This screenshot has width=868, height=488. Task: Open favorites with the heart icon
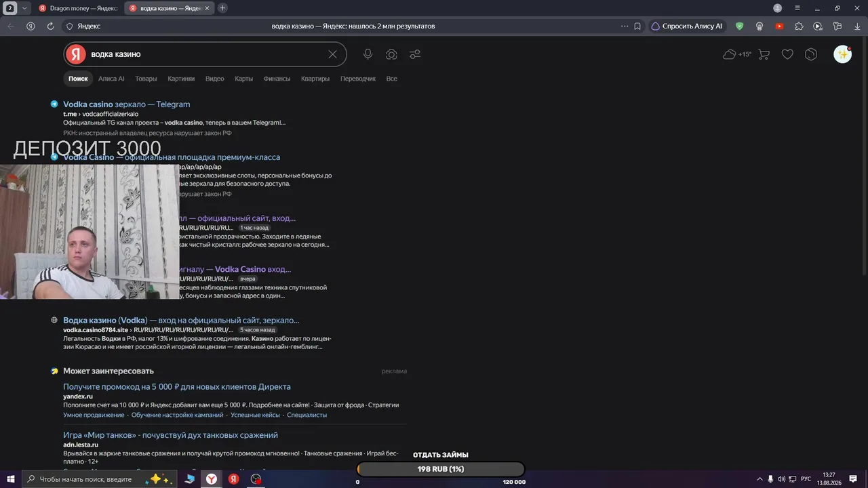point(787,54)
